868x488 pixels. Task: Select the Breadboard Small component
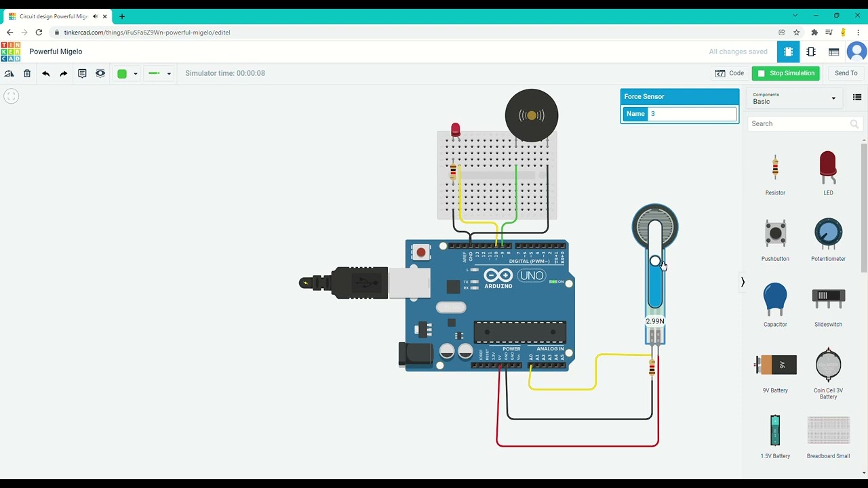point(828,436)
